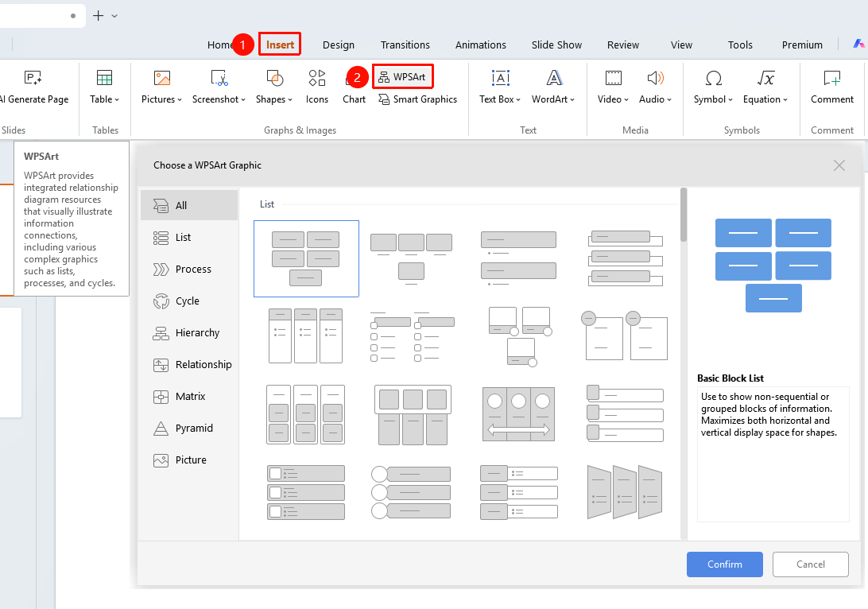Select the Pyramid category
Screen dimensions: 868x609
(189, 429)
